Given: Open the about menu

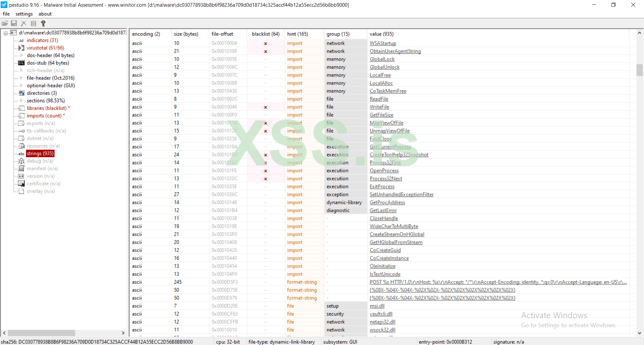Looking at the screenshot, I should click(x=45, y=14).
